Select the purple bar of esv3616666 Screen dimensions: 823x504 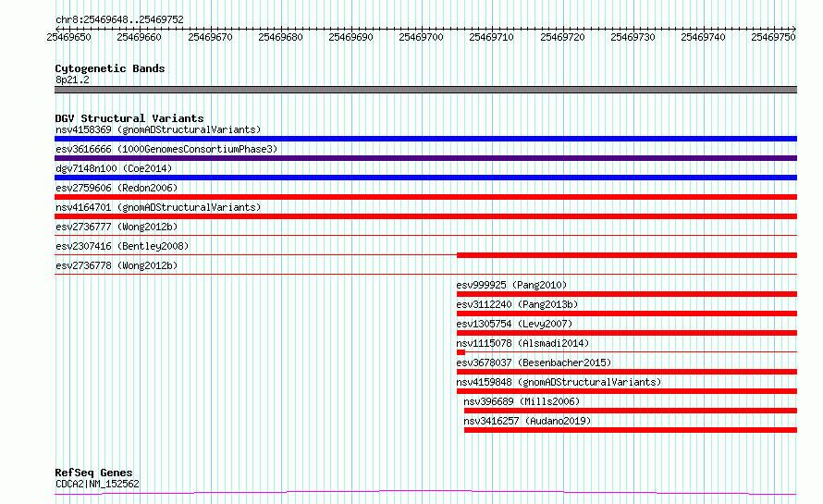pos(425,158)
